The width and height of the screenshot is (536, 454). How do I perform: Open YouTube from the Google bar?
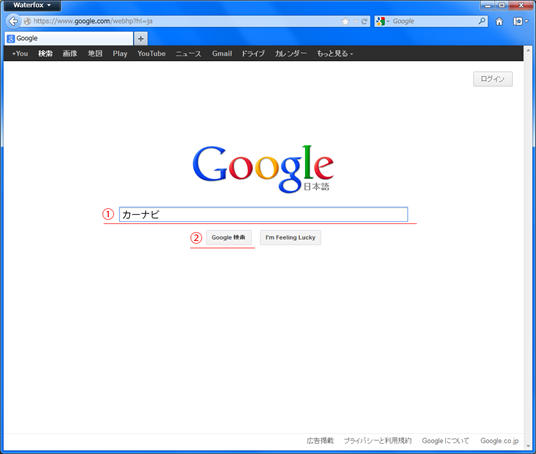(x=151, y=54)
